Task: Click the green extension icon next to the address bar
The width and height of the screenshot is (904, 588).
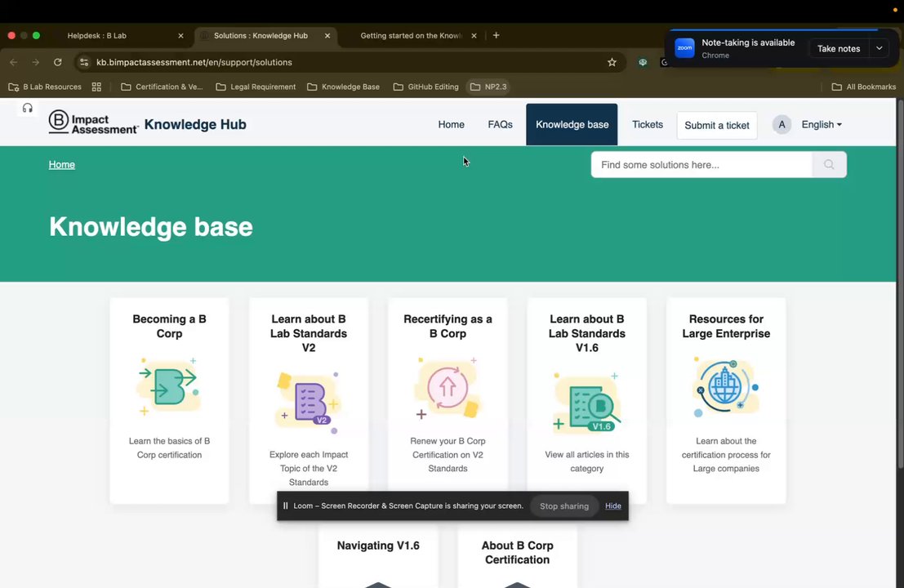Action: [x=642, y=62]
